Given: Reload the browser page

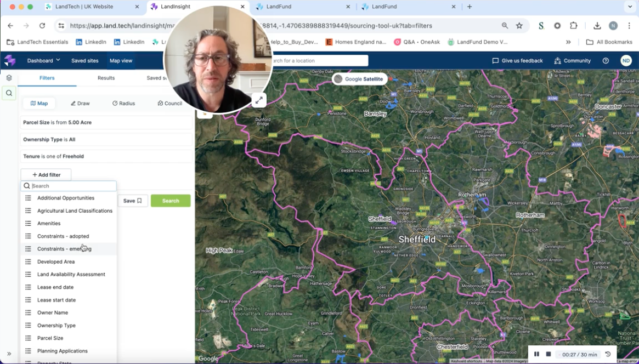Looking at the screenshot, I should coord(42,26).
